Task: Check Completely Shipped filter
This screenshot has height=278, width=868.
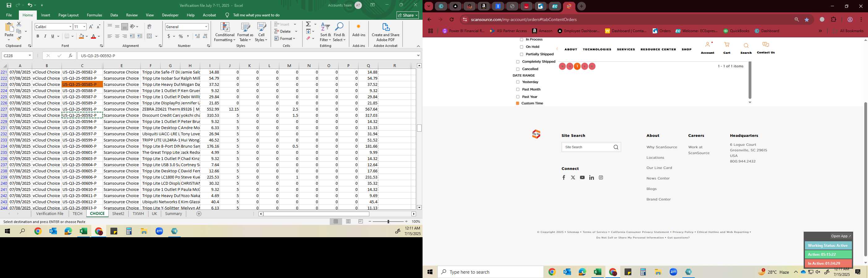Action: pyautogui.click(x=518, y=62)
